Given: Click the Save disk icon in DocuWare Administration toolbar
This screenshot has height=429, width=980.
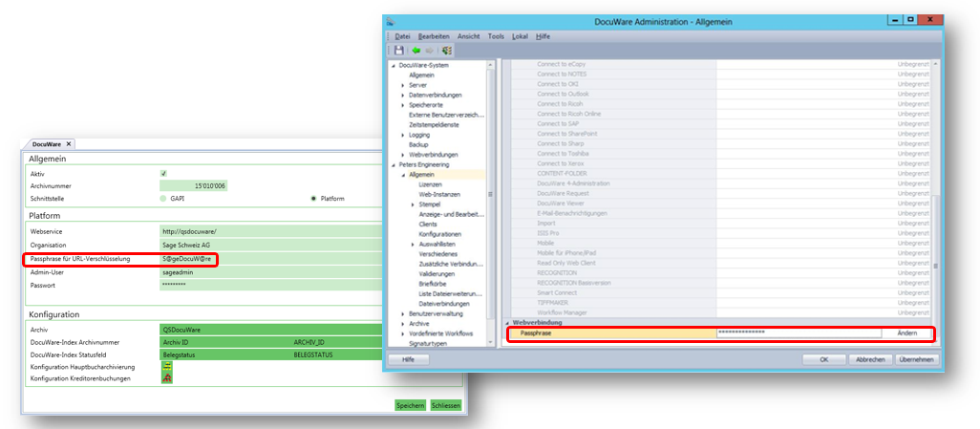Looking at the screenshot, I should tap(398, 50).
